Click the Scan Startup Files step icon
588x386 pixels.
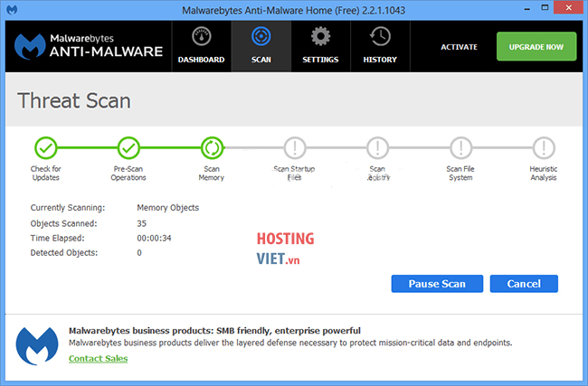pos(295,147)
